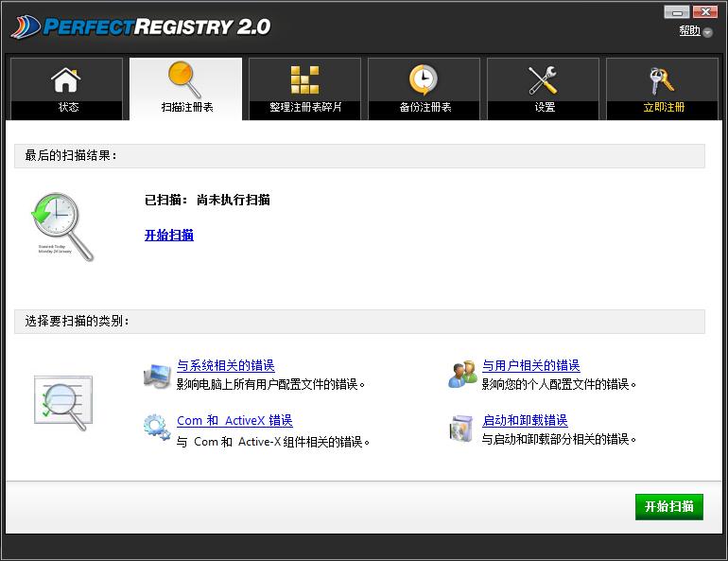Open the 启动和卸载错误 link
The width and height of the screenshot is (728, 561).
pyautogui.click(x=525, y=421)
